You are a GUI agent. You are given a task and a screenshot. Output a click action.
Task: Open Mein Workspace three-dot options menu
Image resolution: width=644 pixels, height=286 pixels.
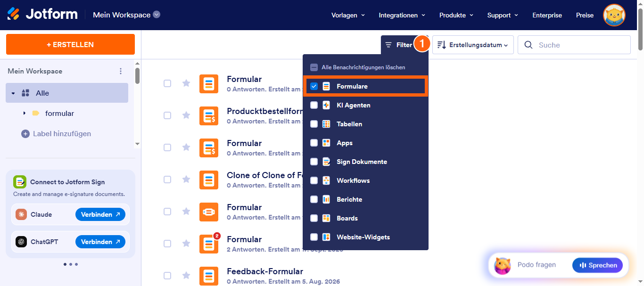(x=121, y=71)
